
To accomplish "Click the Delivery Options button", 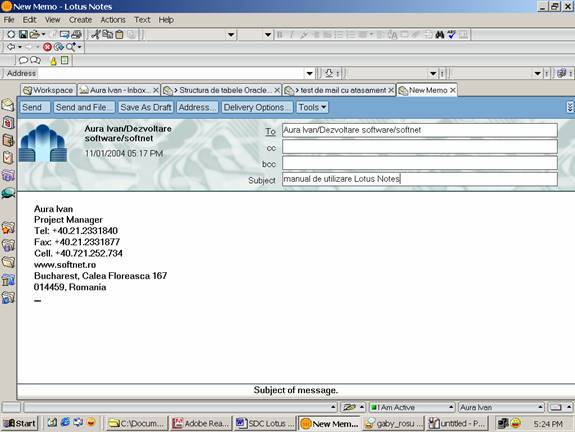I will (257, 107).
